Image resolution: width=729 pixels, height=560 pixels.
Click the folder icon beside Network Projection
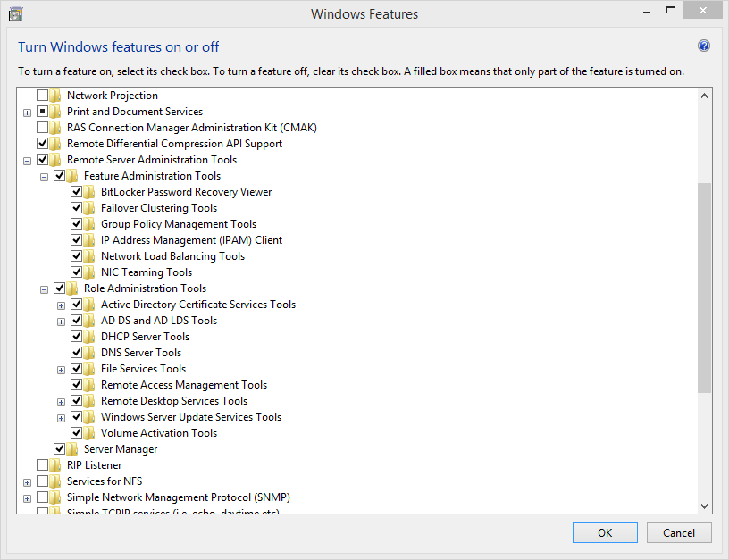(x=56, y=96)
